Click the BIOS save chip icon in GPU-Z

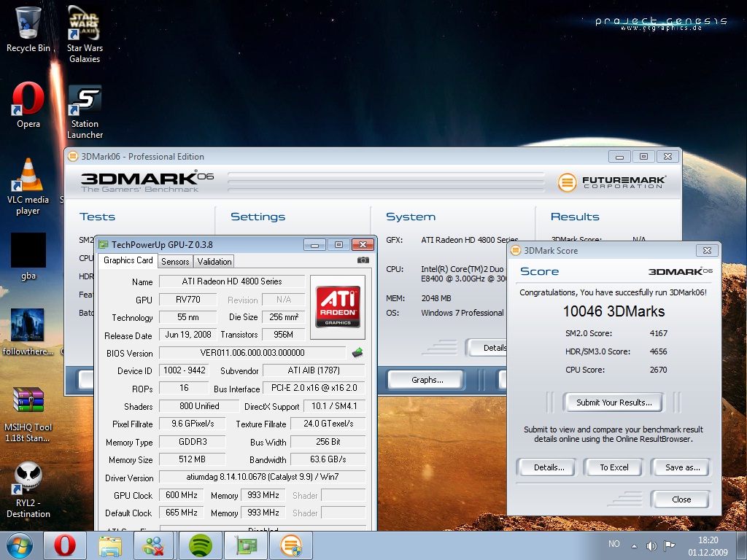coord(357,352)
